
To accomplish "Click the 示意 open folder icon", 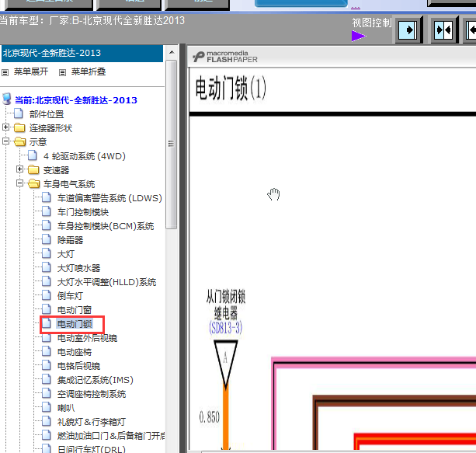I will (x=19, y=141).
